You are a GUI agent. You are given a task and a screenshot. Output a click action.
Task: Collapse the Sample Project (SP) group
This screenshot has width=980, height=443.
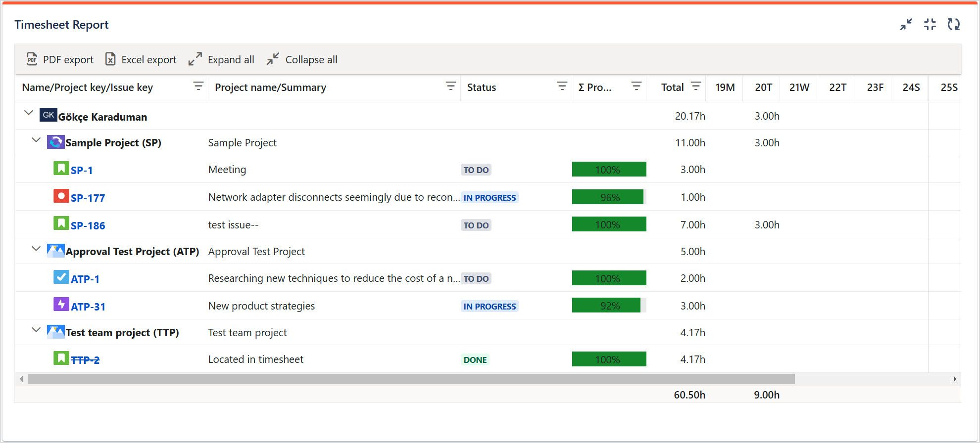36,140
